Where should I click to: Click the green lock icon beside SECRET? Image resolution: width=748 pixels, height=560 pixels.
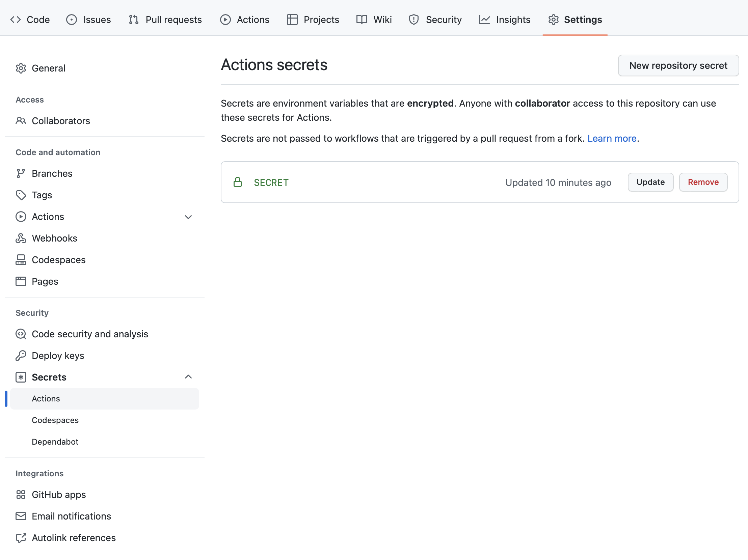[238, 182]
